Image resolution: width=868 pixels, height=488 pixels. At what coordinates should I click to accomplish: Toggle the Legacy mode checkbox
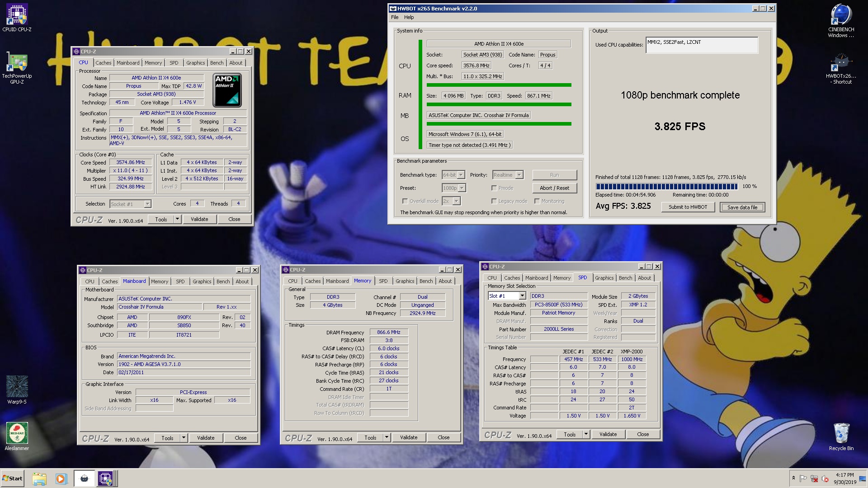[494, 201]
